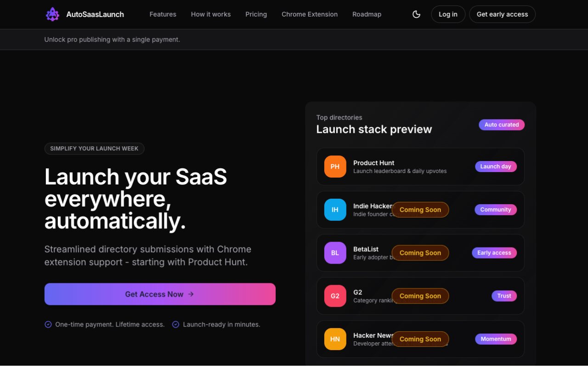This screenshot has width=588, height=368.
Task: Click Get early access
Action: tap(502, 14)
